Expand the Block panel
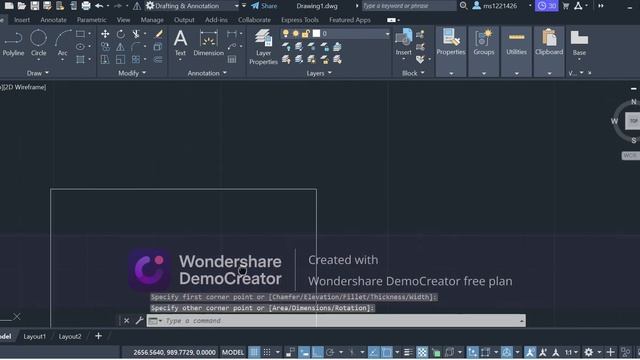640x360 pixels. [413, 73]
